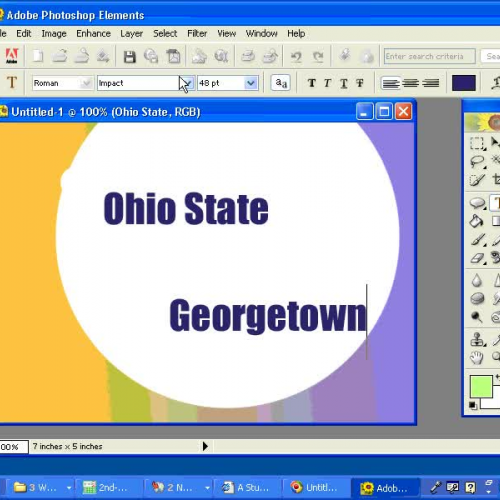Print the document using the printer icon
Viewport: 500px width, 500px height.
click(x=248, y=56)
